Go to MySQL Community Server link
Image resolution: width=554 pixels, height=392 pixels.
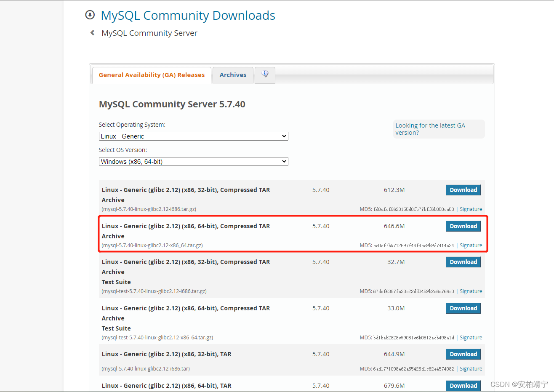point(149,33)
